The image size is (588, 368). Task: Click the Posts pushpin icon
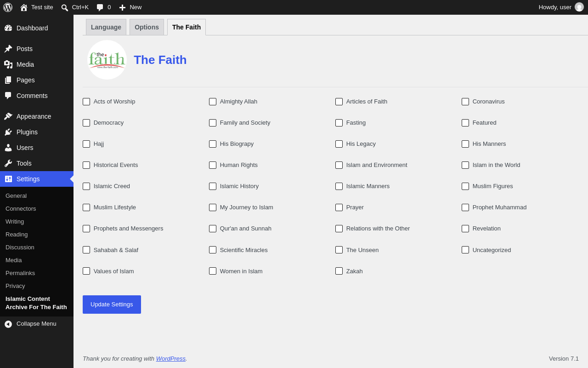[8, 49]
